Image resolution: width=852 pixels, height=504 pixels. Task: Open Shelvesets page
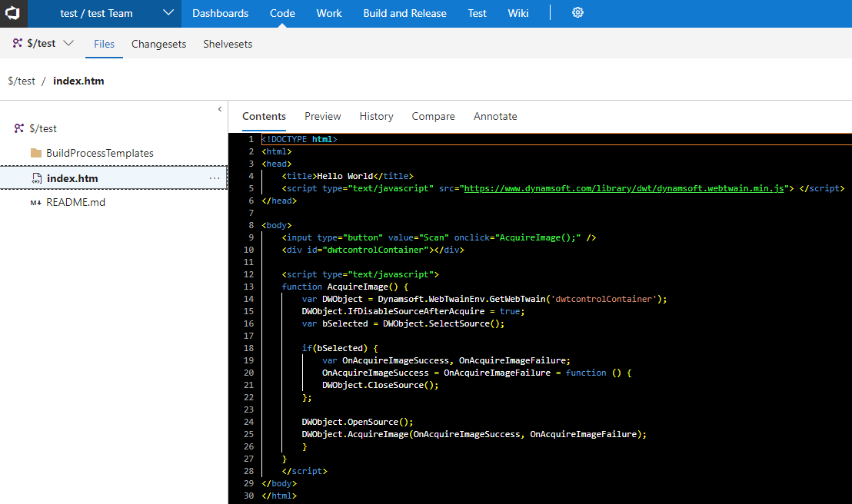tap(228, 44)
